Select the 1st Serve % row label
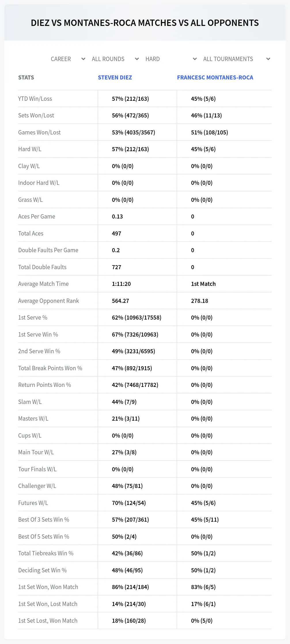The height and width of the screenshot is (644, 290). 33,318
